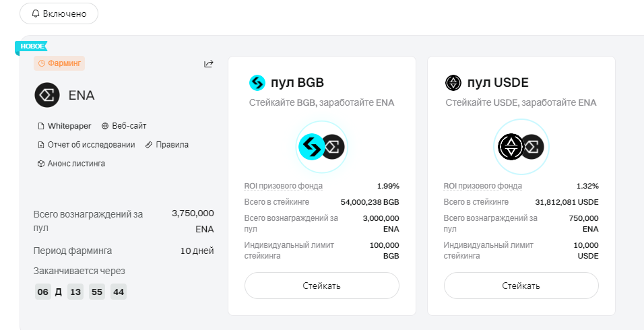Click the clock icon in the Фарминг badge
The width and height of the screenshot is (644, 330).
pos(42,63)
